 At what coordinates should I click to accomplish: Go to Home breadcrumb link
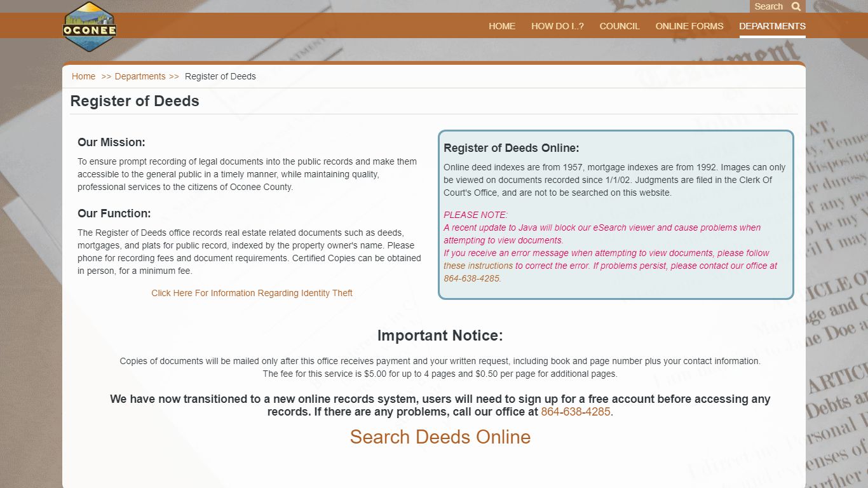(x=83, y=76)
